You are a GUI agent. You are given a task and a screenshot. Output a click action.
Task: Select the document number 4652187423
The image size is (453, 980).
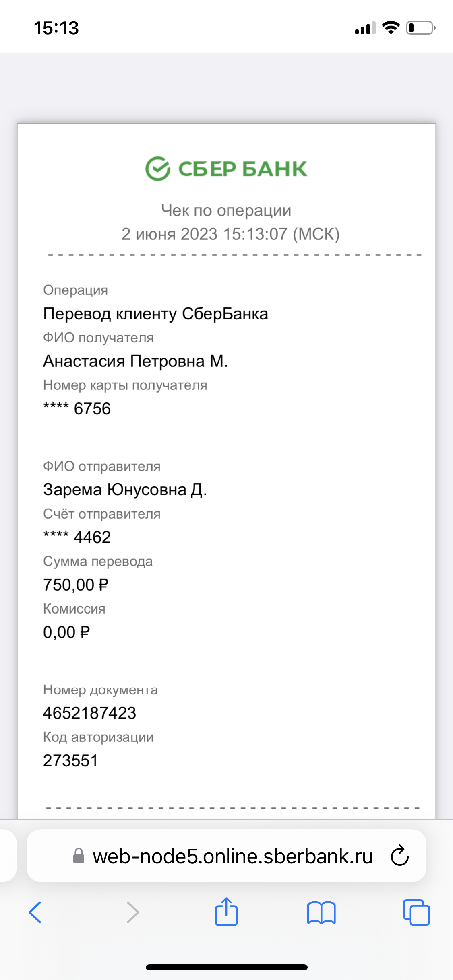90,713
